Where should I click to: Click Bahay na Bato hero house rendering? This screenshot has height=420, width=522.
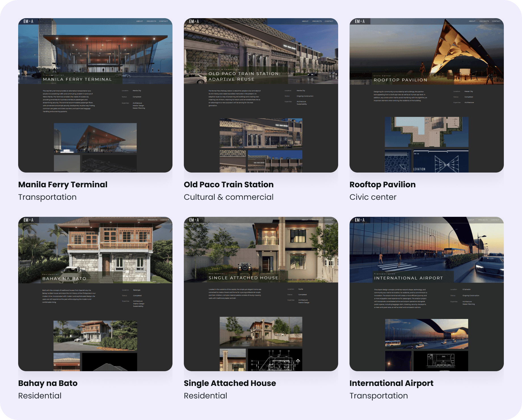pos(95,250)
